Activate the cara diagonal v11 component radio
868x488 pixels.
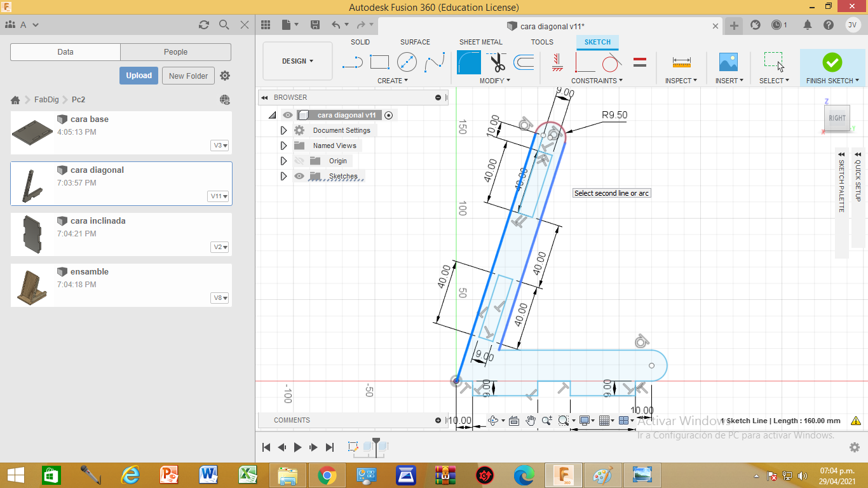pyautogui.click(x=388, y=115)
